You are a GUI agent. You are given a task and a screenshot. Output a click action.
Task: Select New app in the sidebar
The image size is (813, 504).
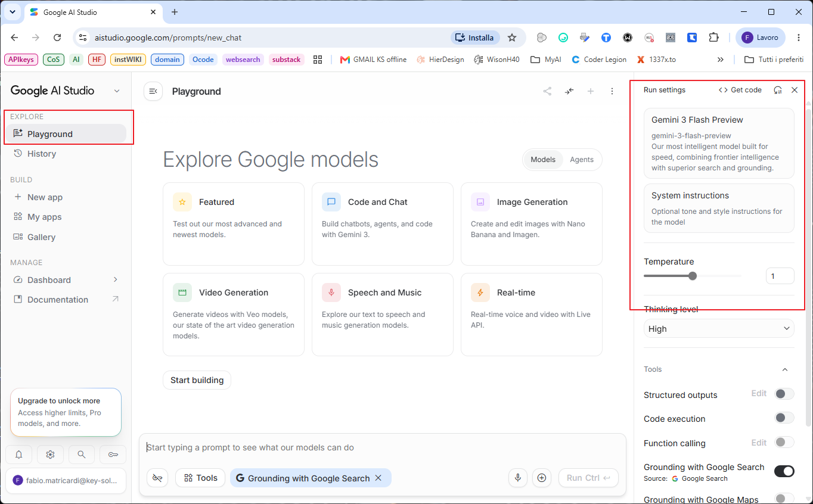[66, 197]
